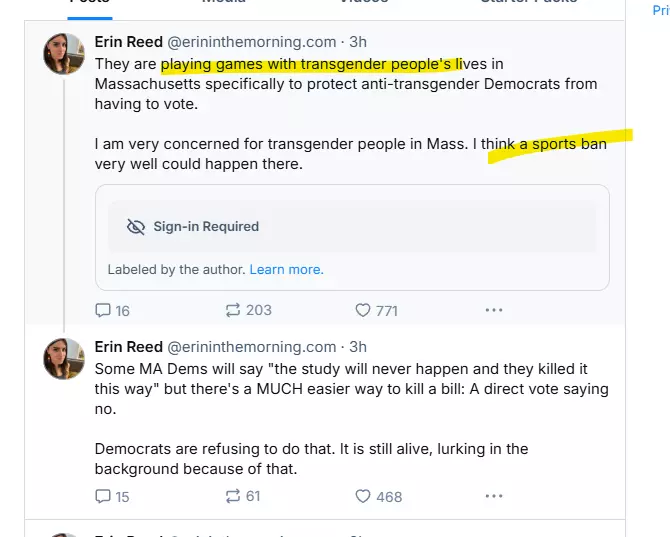
Task: Click Erin Reed name on first post
Action: (128, 42)
